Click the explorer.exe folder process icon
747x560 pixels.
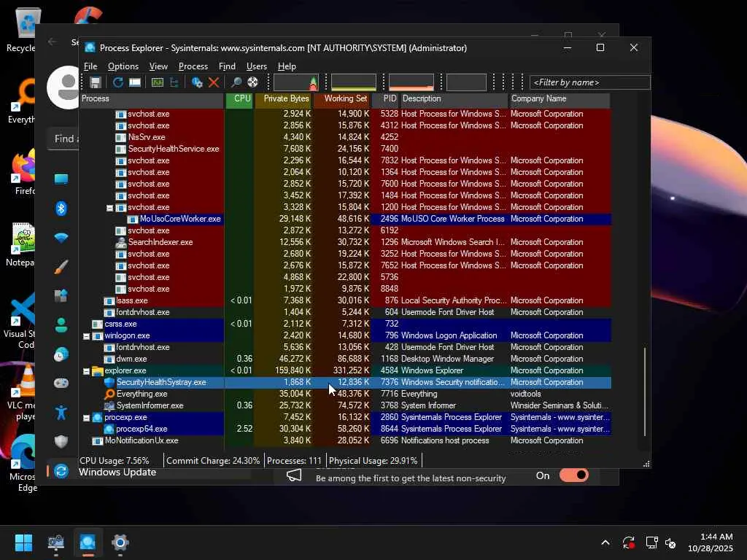tap(98, 370)
